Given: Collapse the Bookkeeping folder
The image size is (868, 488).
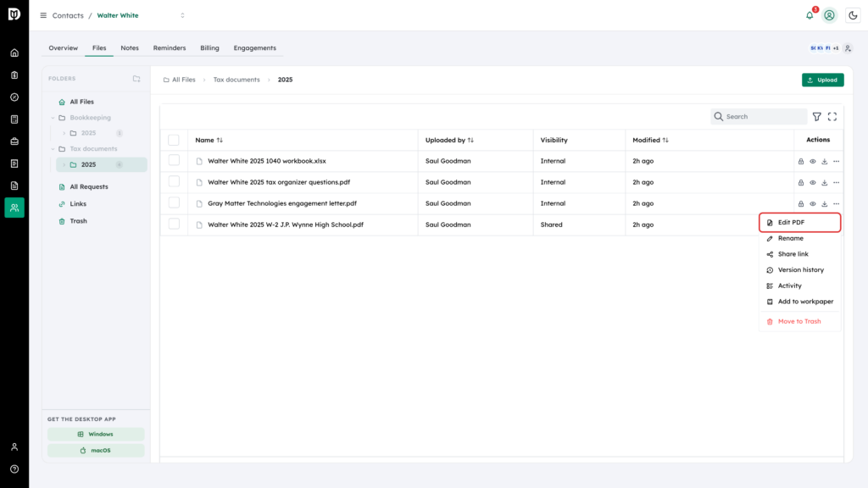Looking at the screenshot, I should (53, 118).
